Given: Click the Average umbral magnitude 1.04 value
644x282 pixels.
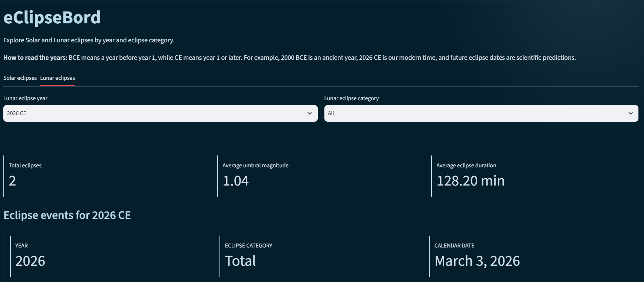Looking at the screenshot, I should (x=236, y=181).
